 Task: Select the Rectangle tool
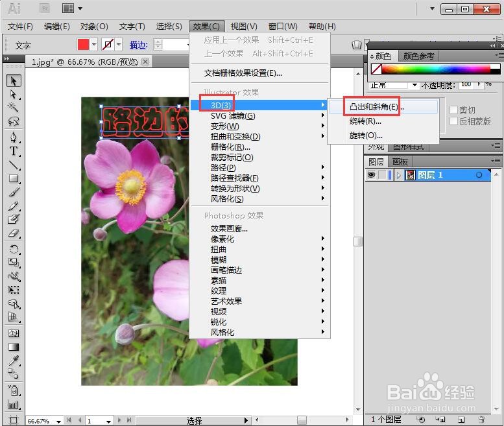pyautogui.click(x=13, y=178)
